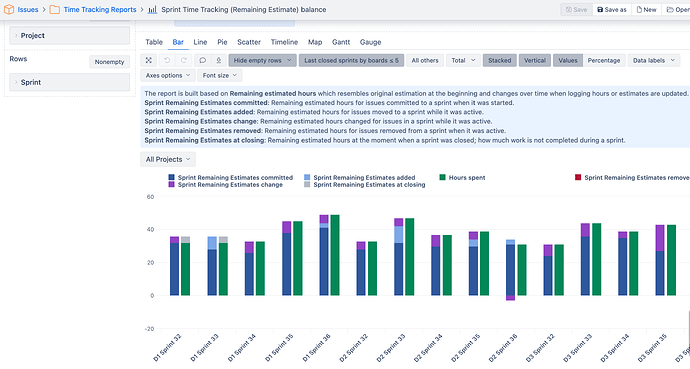690x369 pixels.
Task: Click the fullscreen expand icon in toolbar
Action: coord(149,60)
